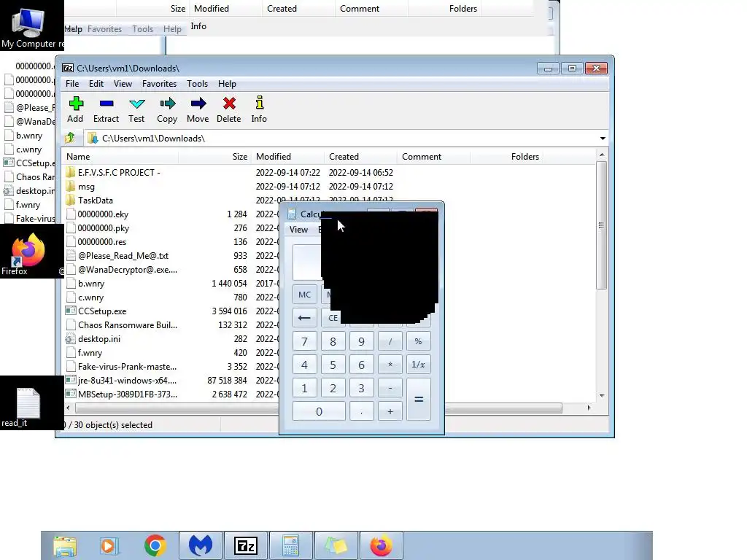
Task: Expand the address path dropdown
Action: click(603, 138)
